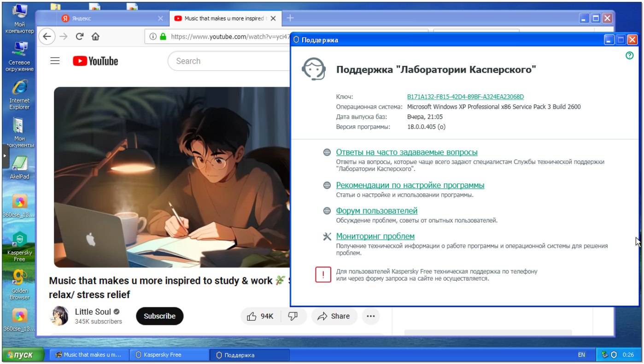The height and width of the screenshot is (364, 644).
Task: Launch AkelPad from the desktop
Action: (19, 168)
